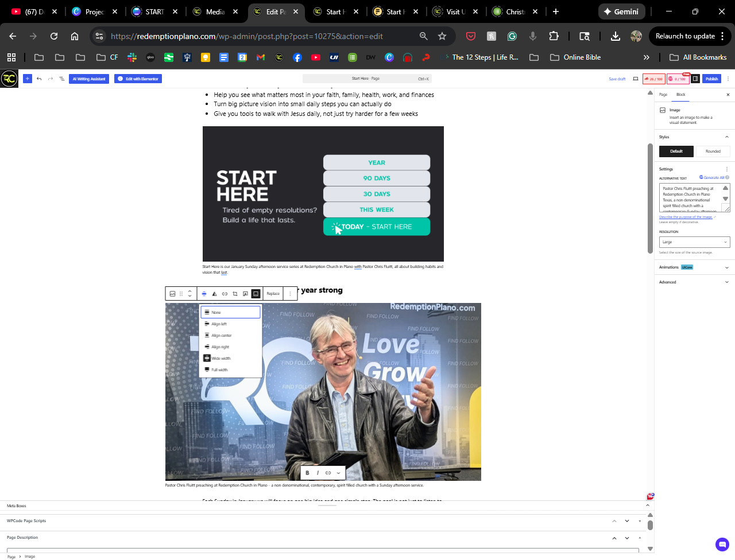
Task: Click the duotone filter triangle icon
Action: coord(214,294)
